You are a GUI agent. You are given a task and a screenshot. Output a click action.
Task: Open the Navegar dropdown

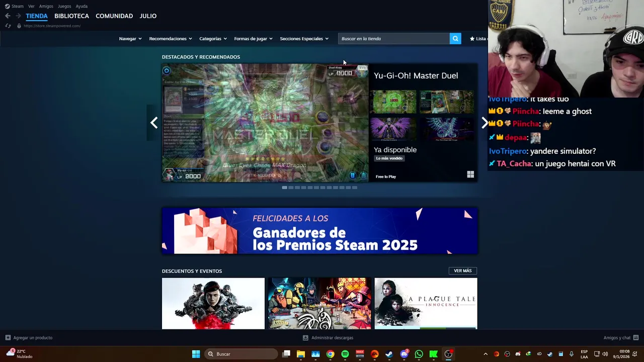tap(130, 39)
